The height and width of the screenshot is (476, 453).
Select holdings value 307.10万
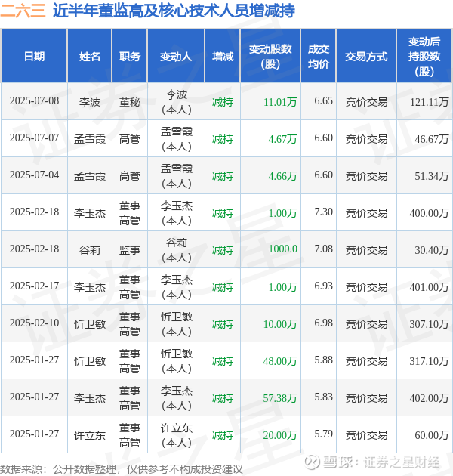[430, 324]
